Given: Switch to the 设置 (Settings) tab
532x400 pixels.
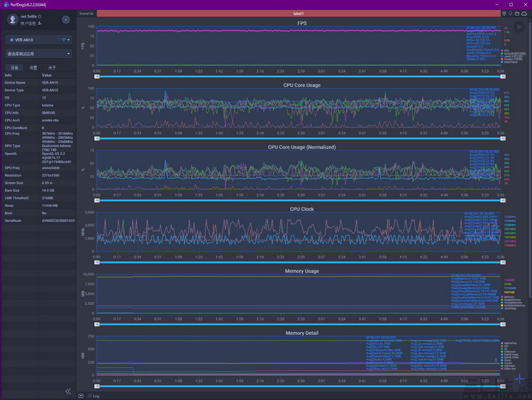Looking at the screenshot, I should click(x=33, y=67).
